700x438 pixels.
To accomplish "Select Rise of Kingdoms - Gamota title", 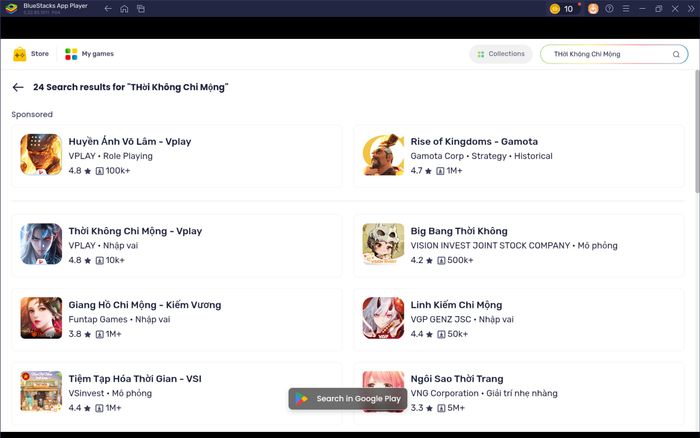I will tap(474, 142).
